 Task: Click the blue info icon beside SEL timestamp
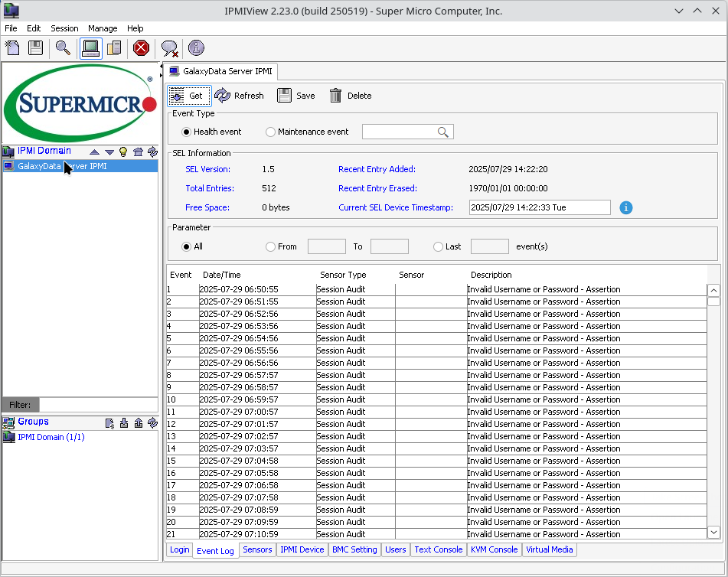(x=626, y=207)
